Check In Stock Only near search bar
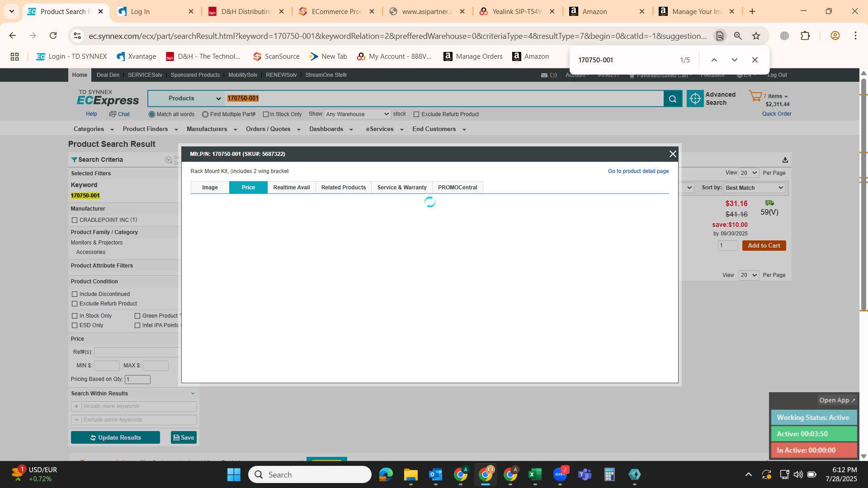 pyautogui.click(x=266, y=114)
